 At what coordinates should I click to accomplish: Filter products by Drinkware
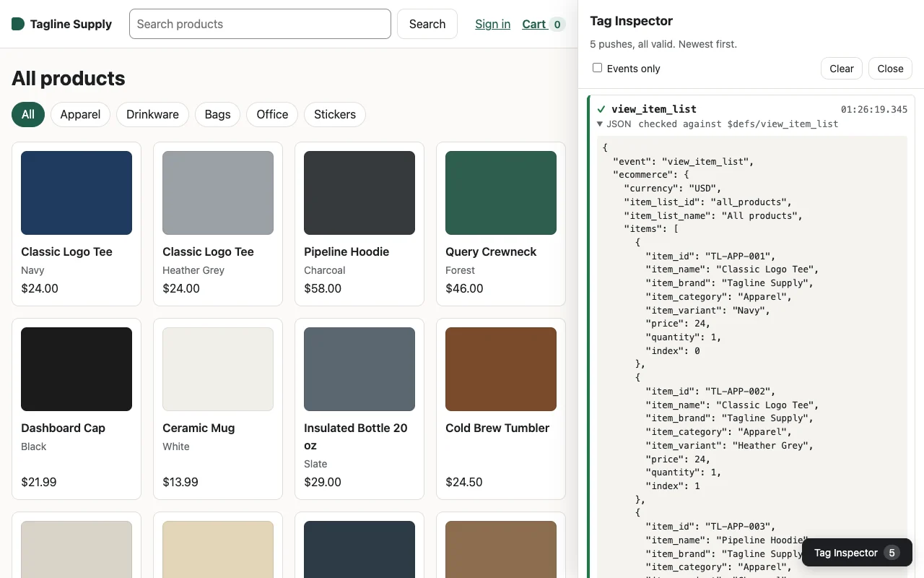tap(152, 114)
